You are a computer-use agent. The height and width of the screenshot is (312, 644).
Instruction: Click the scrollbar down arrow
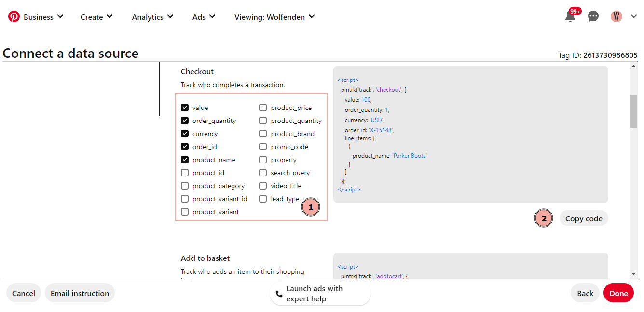(633, 274)
